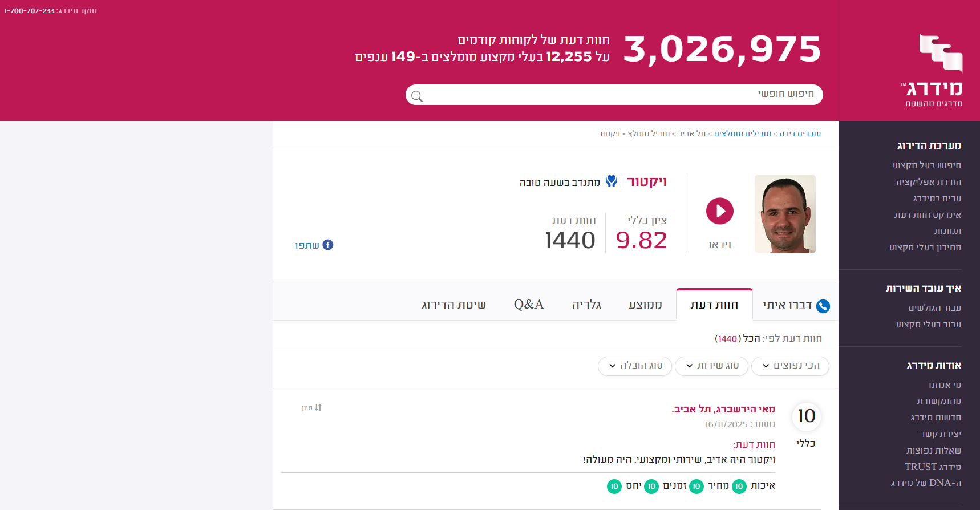Open Viktor's profile photo
980x510 pixels.
785,214
